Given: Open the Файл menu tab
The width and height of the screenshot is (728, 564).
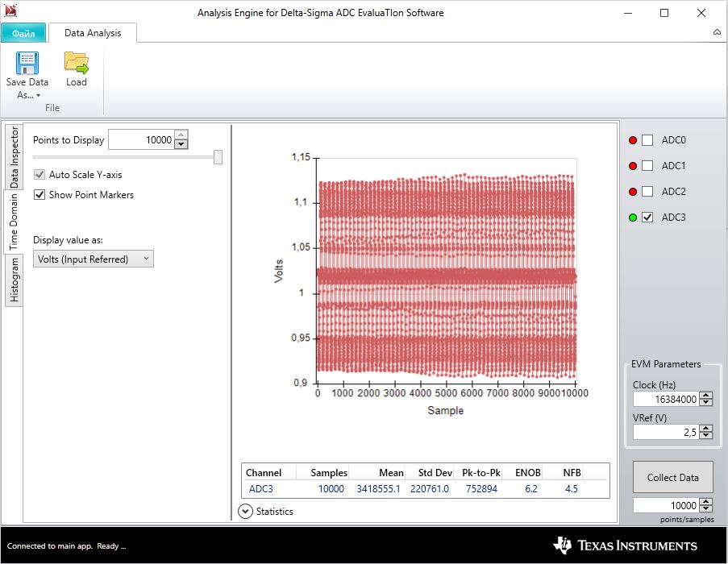Looking at the screenshot, I should coord(23,33).
